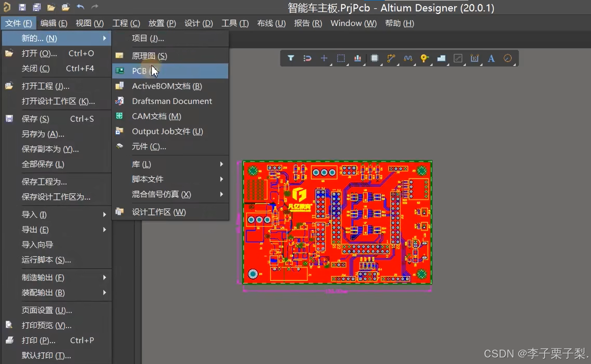Choose 全部保存 (L) entry
Viewport: 591px width, 364px height.
pyautogui.click(x=57, y=164)
